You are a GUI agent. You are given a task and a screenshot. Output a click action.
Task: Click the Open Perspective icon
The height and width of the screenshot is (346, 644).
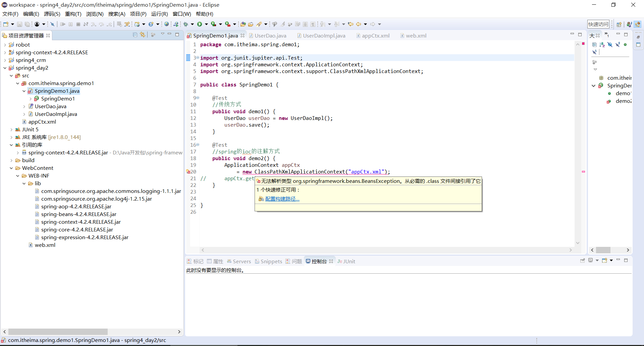(x=619, y=24)
